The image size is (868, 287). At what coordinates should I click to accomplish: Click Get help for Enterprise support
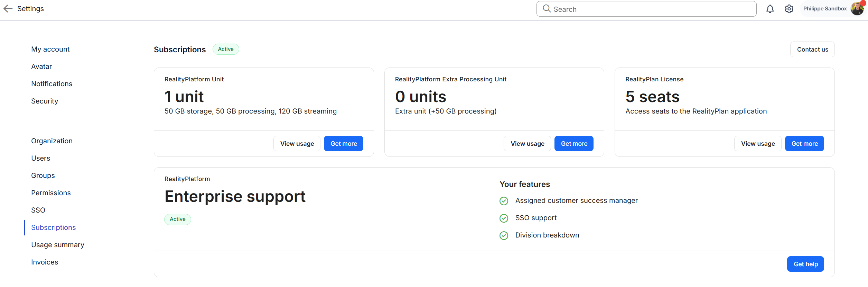click(x=805, y=264)
